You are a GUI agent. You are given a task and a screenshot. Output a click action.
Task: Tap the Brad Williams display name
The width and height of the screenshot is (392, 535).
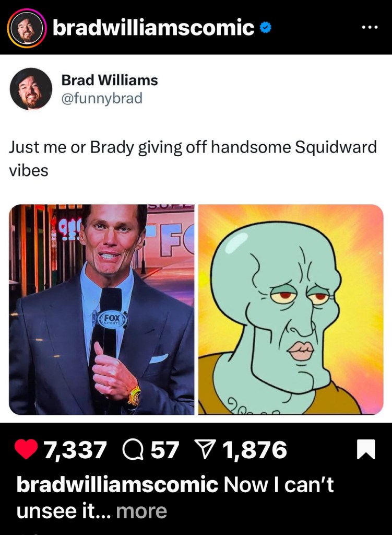pos(110,80)
